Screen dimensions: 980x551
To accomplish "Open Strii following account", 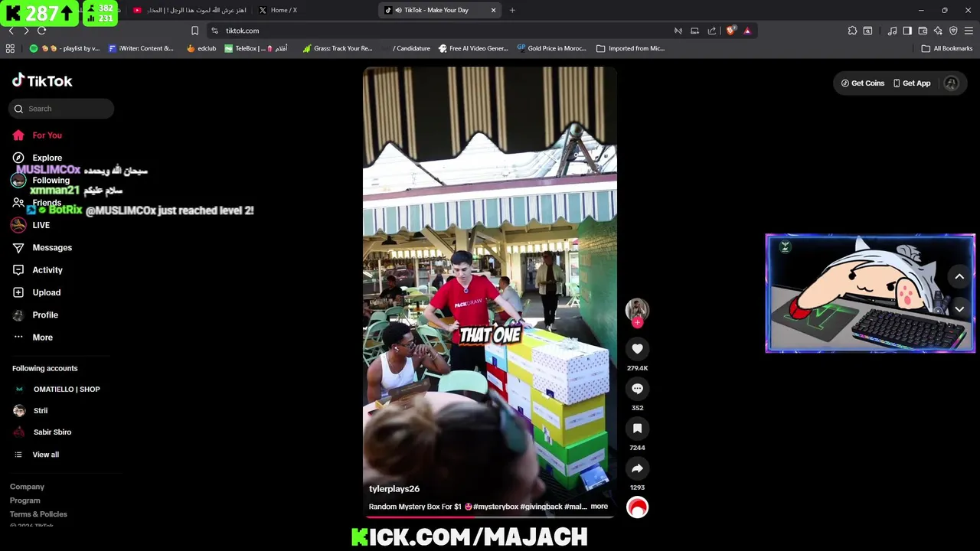I will tap(31, 411).
